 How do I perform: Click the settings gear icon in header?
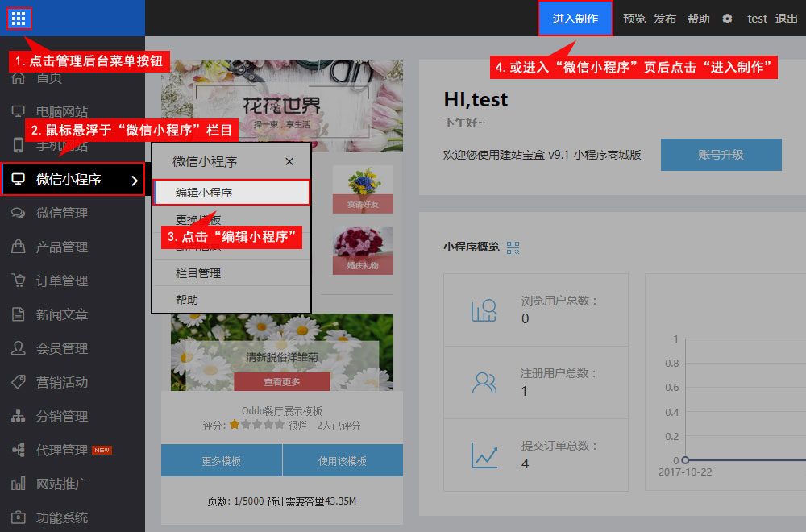(727, 19)
